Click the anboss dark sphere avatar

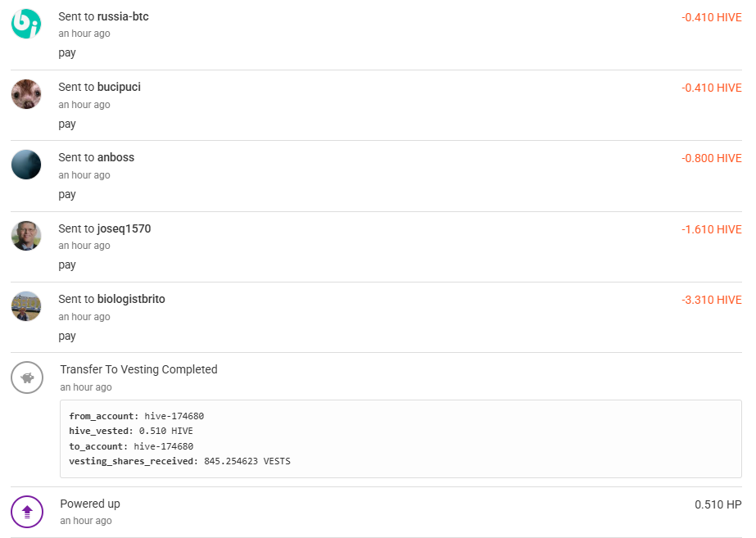coord(26,165)
